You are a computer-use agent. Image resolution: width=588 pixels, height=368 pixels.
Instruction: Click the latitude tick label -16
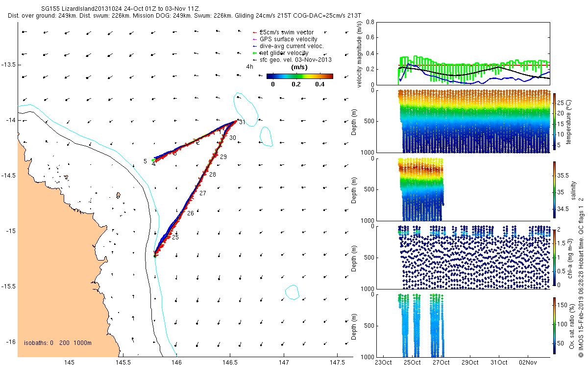pyautogui.click(x=10, y=342)
